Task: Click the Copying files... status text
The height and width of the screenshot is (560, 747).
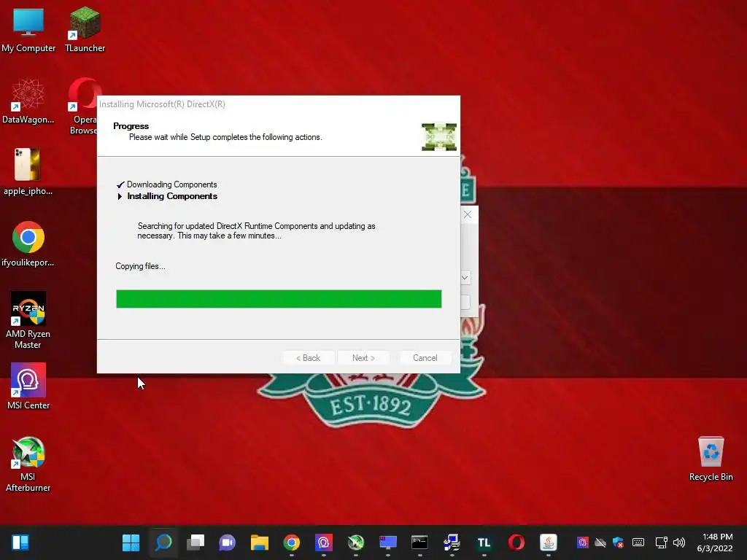Action: (x=140, y=266)
